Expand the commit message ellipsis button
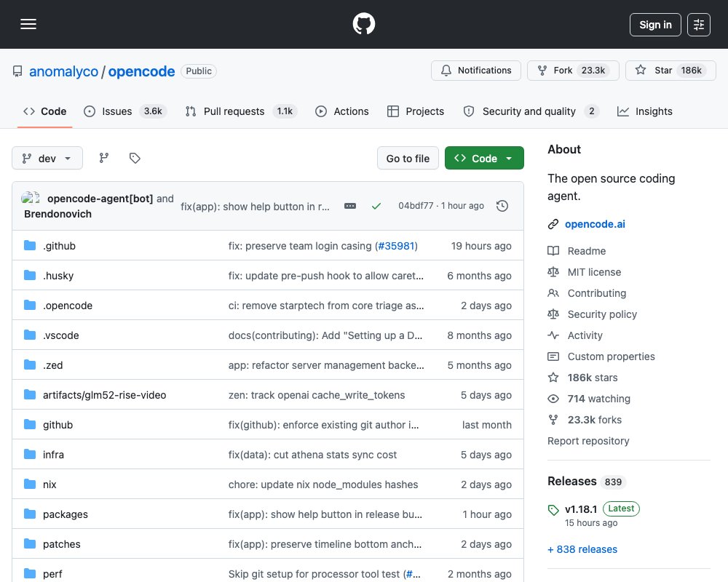 point(350,206)
